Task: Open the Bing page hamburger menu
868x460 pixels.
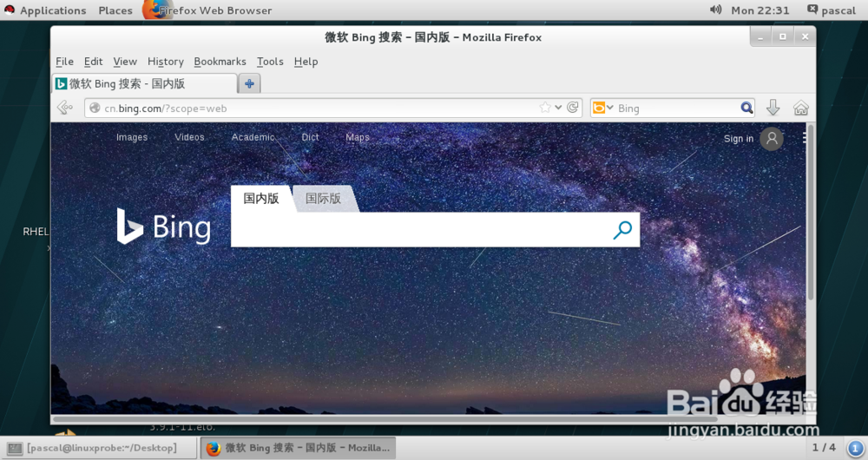Action: pyautogui.click(x=805, y=138)
